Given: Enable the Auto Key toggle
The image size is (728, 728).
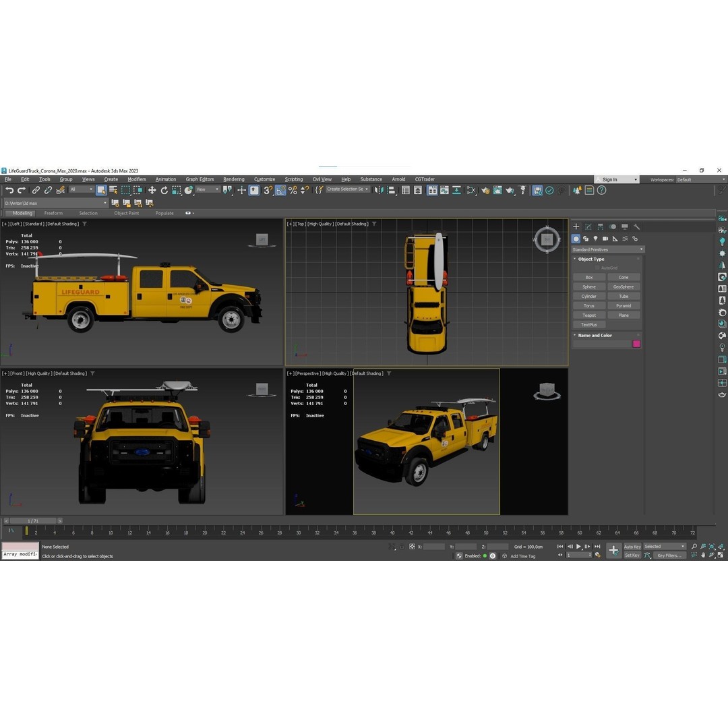Looking at the screenshot, I should [632, 547].
